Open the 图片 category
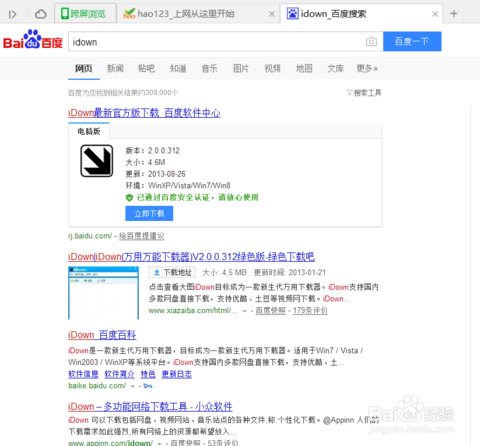The width and height of the screenshot is (480, 446). click(241, 69)
